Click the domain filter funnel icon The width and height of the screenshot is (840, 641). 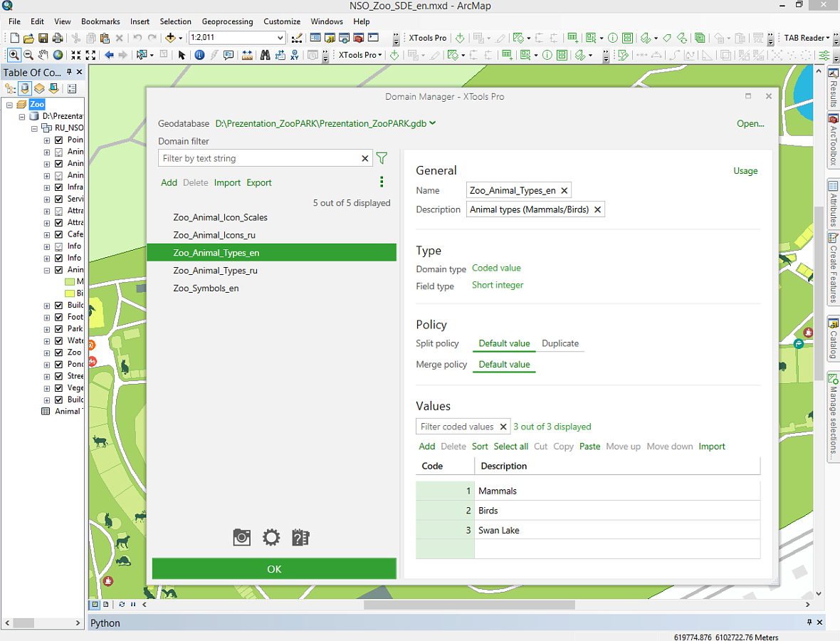[382, 158]
